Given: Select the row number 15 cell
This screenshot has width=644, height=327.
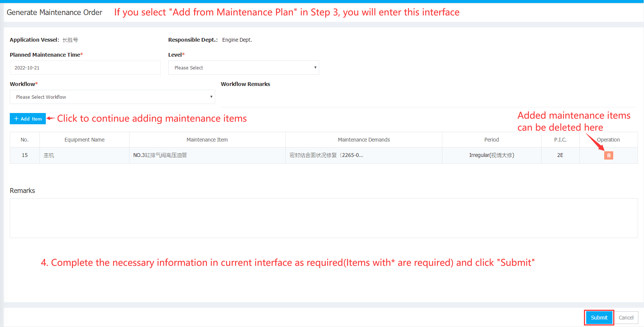Looking at the screenshot, I should 25,155.
